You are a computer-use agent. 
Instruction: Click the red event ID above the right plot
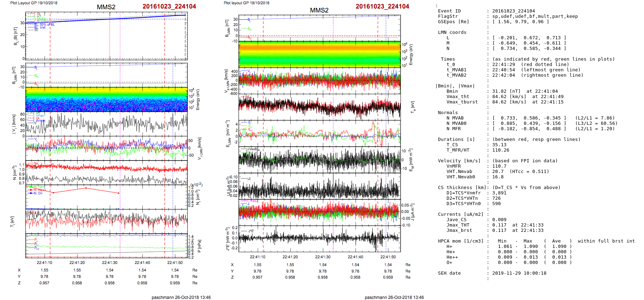pos(382,6)
